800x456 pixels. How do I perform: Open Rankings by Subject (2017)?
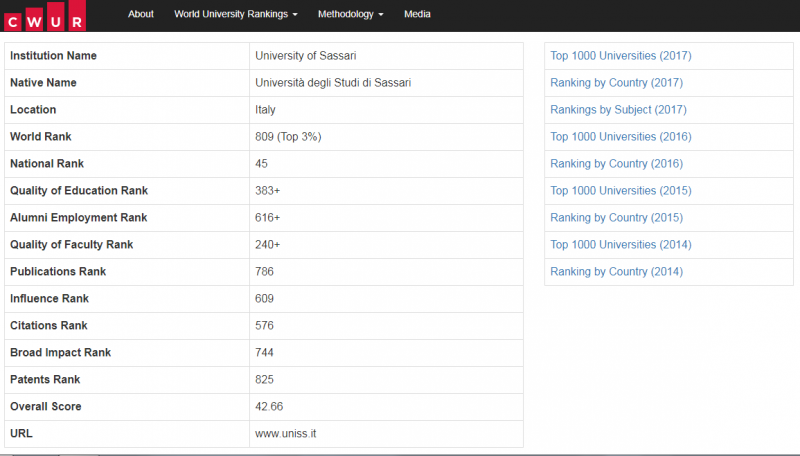(618, 110)
